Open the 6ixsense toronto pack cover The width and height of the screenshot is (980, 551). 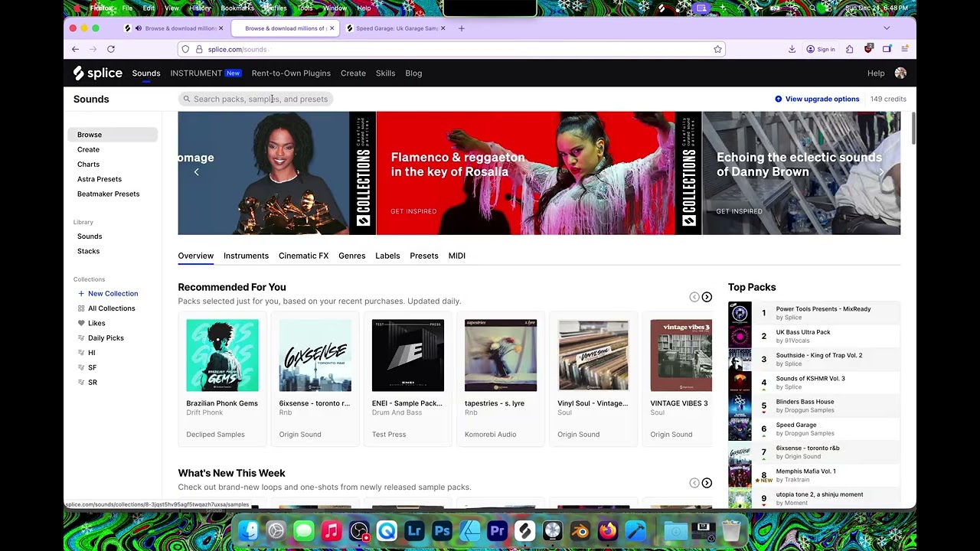[315, 355]
